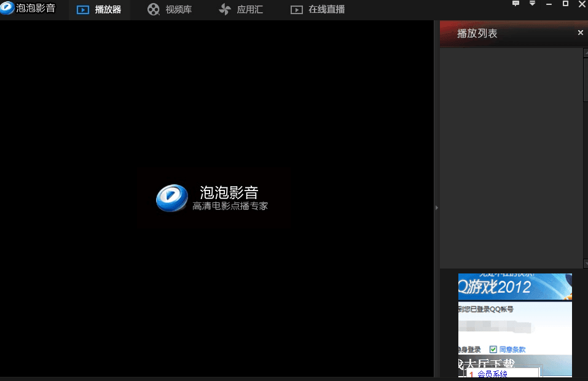This screenshot has height=381, width=588.
Task: Switch to the 播放器 tab
Action: tap(100, 10)
